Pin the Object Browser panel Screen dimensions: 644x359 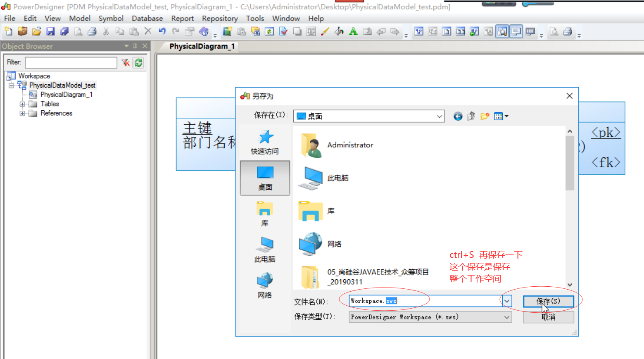[135, 46]
